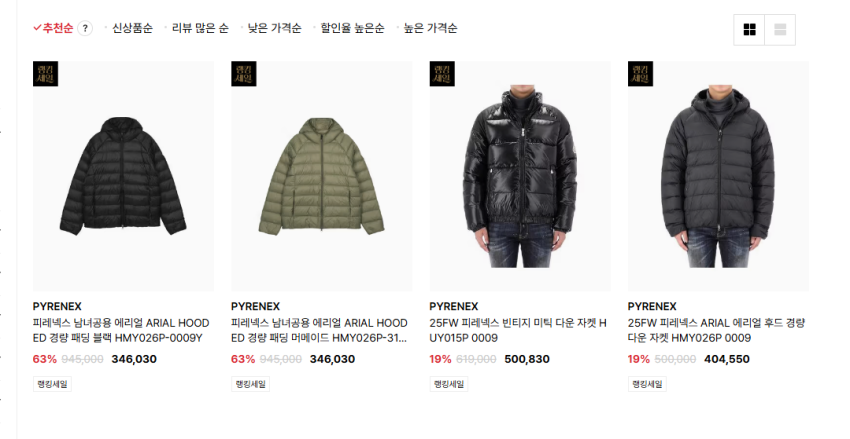Sort by 할인율 높은순

pyautogui.click(x=352, y=28)
